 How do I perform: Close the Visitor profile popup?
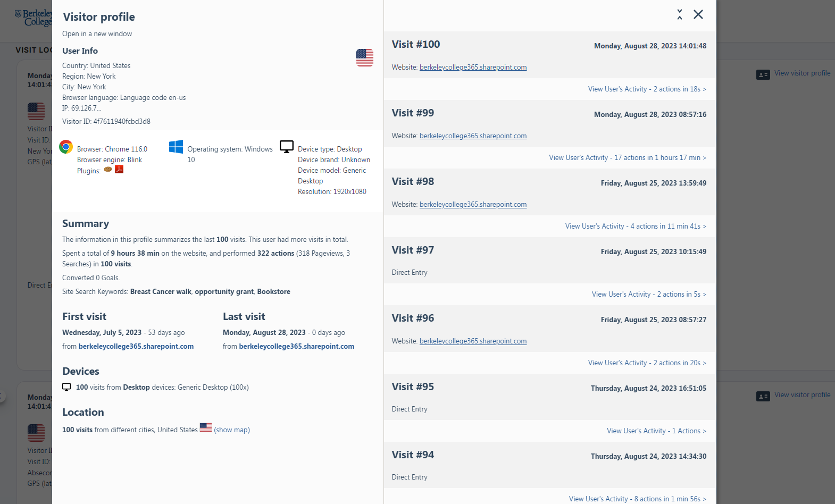698,14
